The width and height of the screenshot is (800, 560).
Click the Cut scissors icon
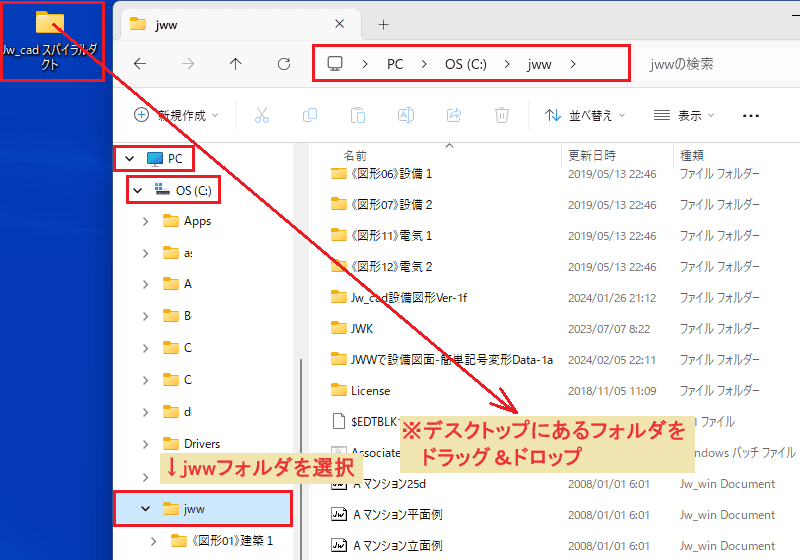coord(262,115)
